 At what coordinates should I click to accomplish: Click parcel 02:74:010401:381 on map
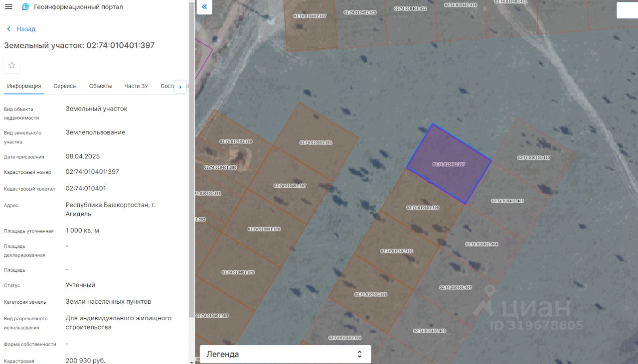316,142
